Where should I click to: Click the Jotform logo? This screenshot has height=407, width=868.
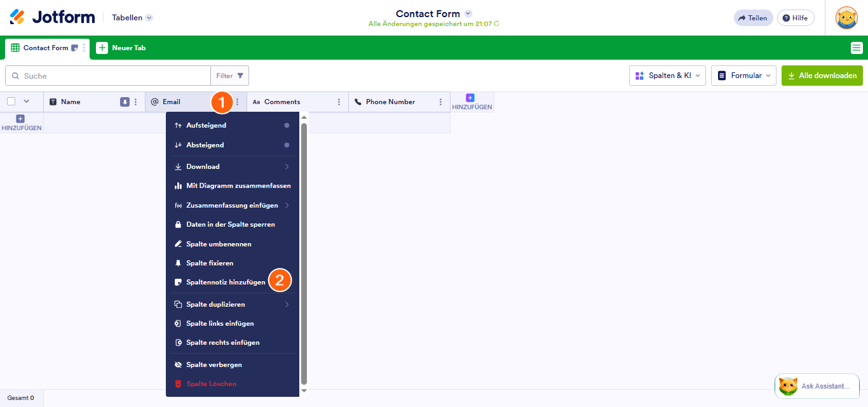52,17
